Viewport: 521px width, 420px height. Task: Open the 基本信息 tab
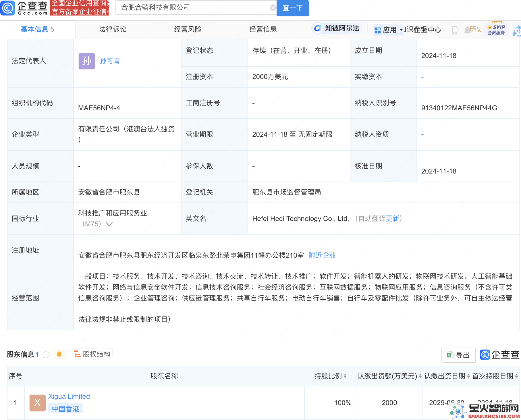coord(37,29)
